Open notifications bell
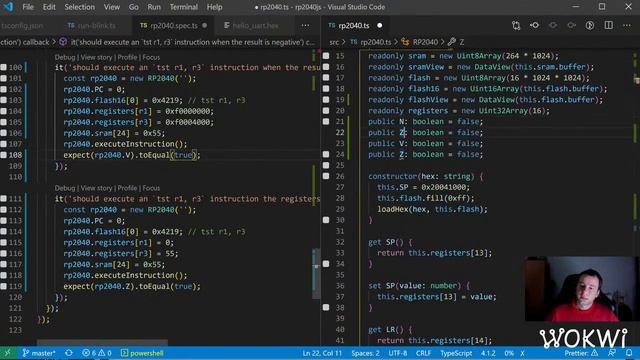 coord(629,353)
